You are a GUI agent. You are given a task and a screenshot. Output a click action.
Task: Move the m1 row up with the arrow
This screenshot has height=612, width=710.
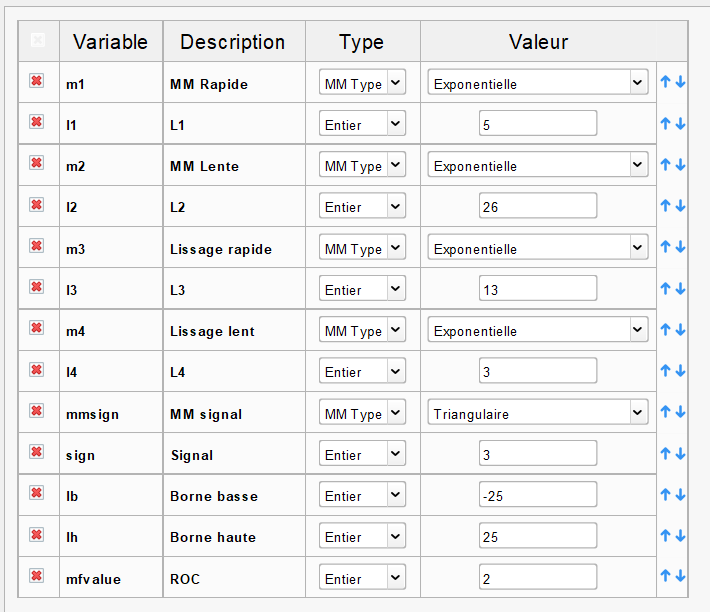[666, 83]
